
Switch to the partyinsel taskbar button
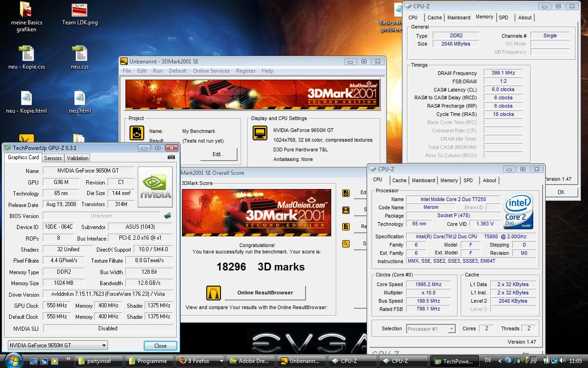point(99,361)
